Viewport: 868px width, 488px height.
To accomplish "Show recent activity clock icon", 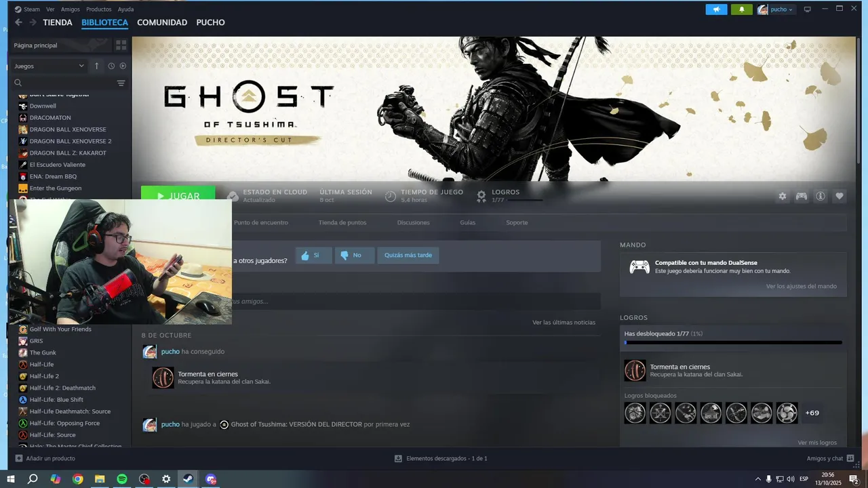I will 111,66.
